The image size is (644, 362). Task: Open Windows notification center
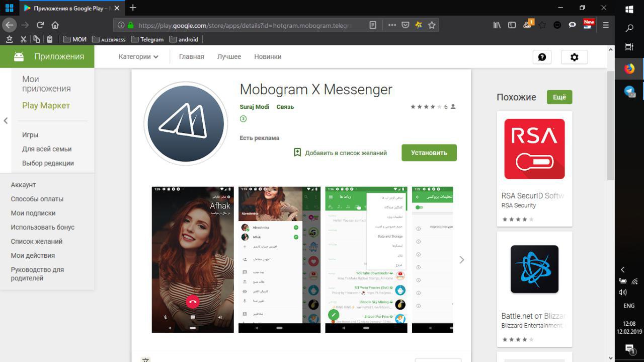tap(629, 348)
